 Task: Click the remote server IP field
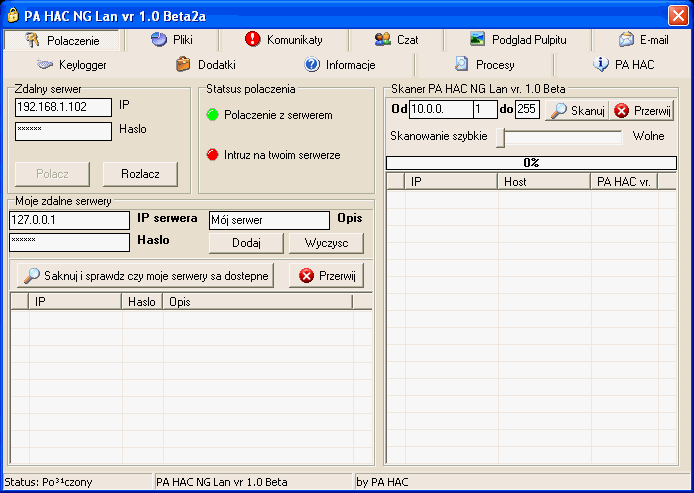(63, 107)
